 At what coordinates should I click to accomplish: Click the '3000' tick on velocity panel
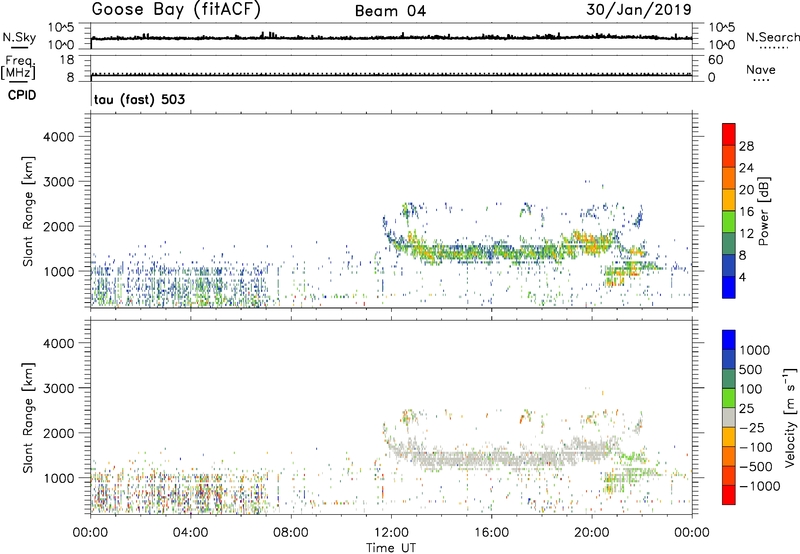59,388
